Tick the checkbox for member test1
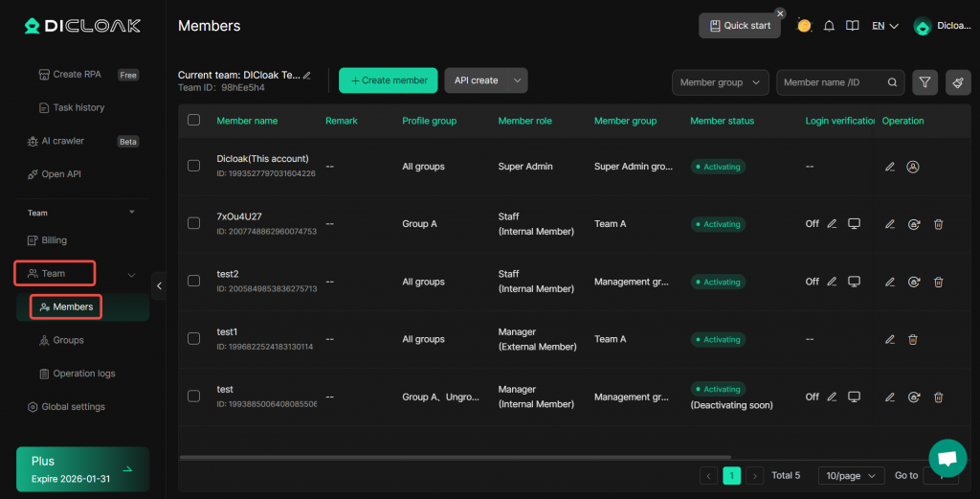Image resolution: width=980 pixels, height=499 pixels. [194, 338]
